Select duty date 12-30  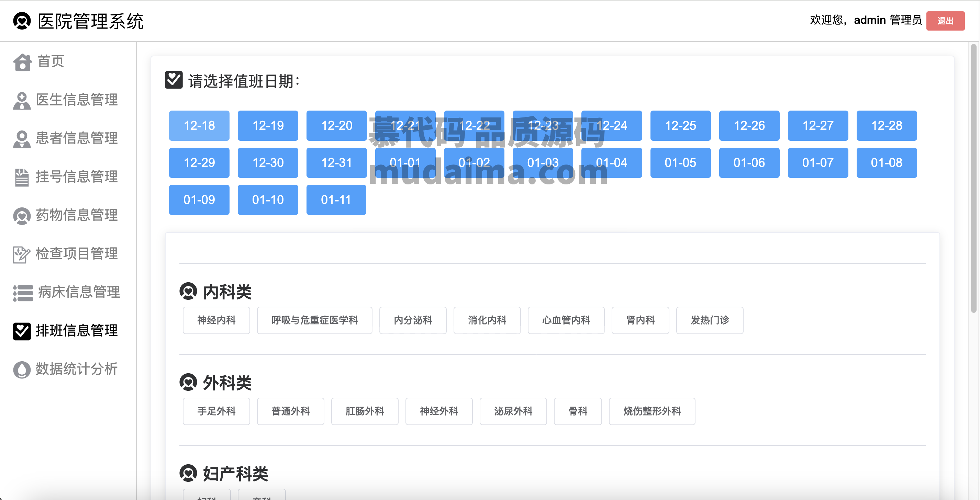coord(268,162)
